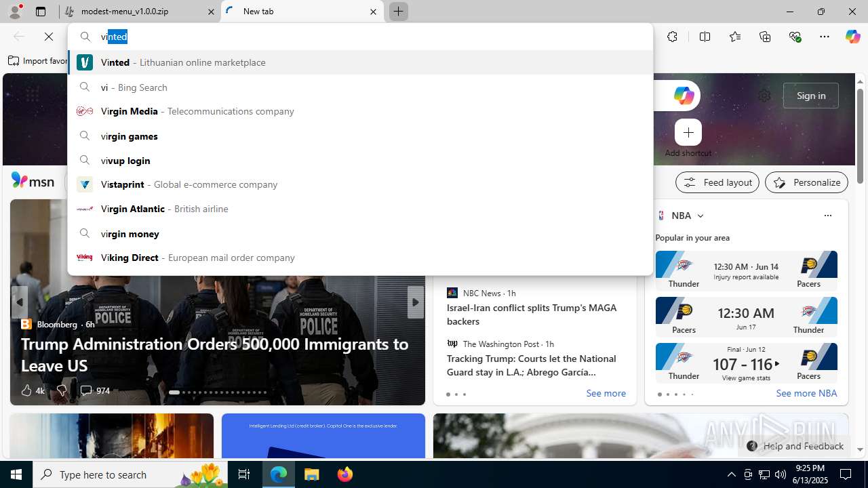
Task: Open Task View on taskbar
Action: (244, 474)
